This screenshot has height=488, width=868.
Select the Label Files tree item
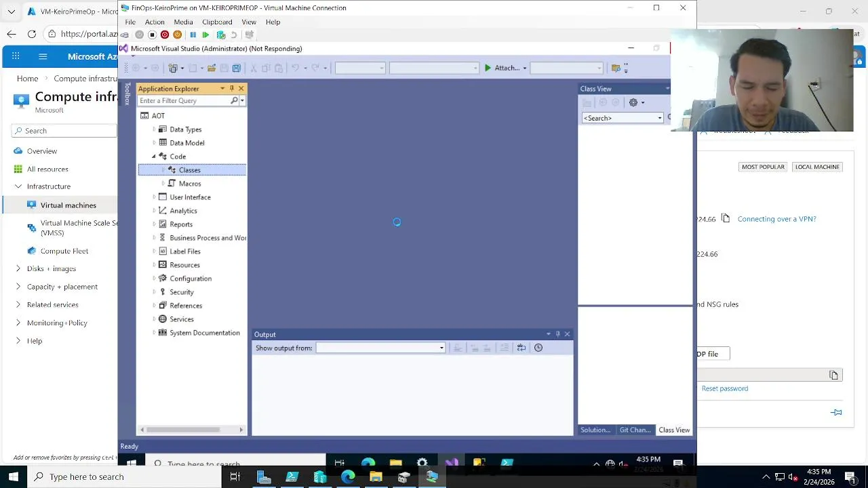pyautogui.click(x=184, y=251)
